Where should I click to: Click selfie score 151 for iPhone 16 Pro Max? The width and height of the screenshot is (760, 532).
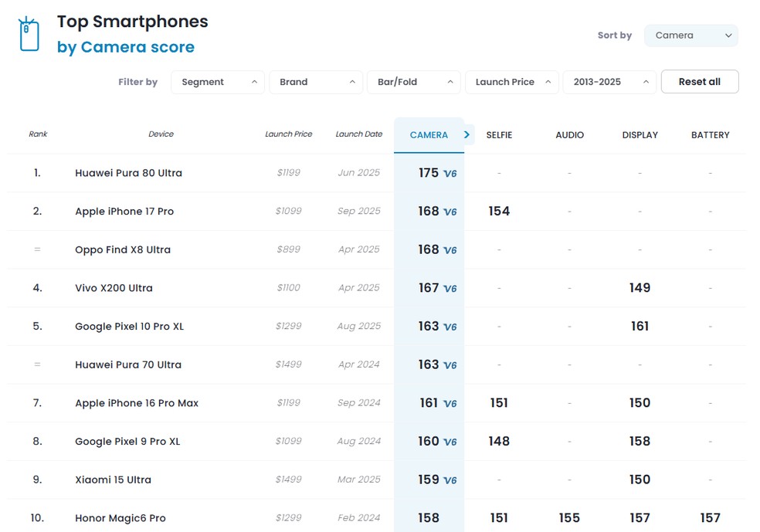click(x=499, y=402)
